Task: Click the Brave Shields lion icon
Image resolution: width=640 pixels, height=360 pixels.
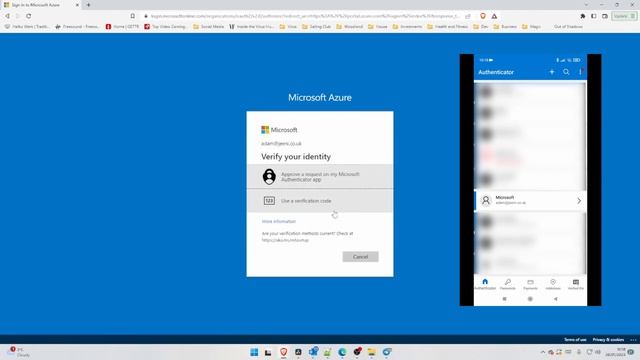Action: [x=483, y=16]
